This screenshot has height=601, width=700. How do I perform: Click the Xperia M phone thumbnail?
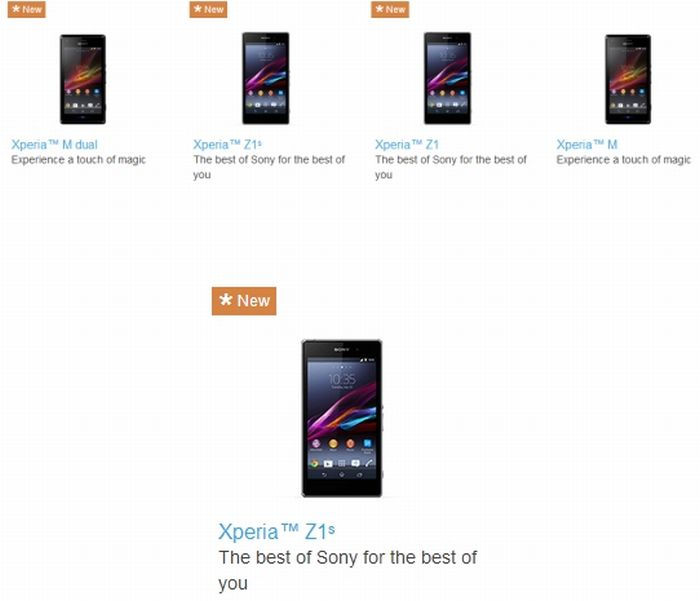click(x=628, y=79)
